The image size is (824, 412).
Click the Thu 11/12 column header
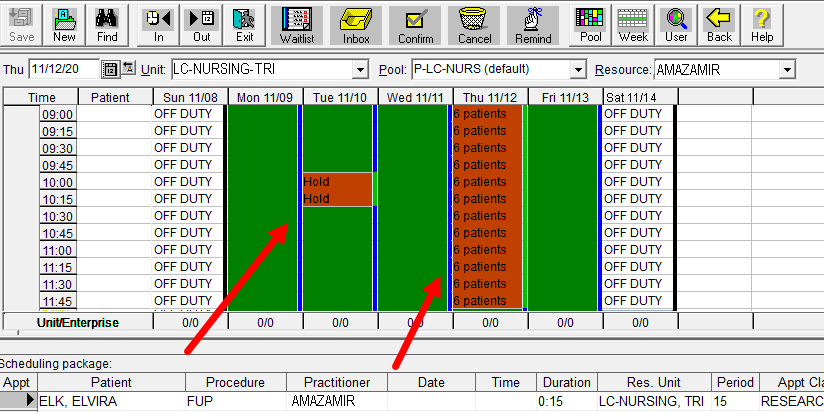coord(491,97)
